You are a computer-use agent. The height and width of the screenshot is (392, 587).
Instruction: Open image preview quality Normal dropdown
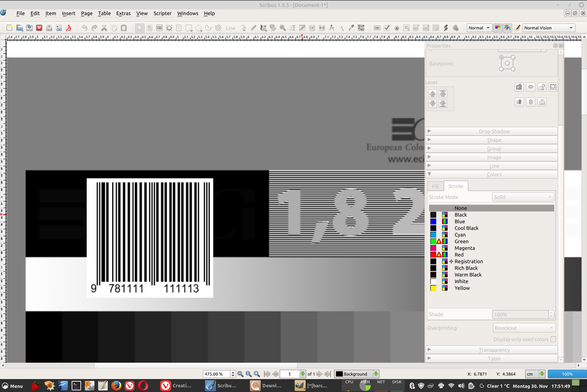[479, 28]
